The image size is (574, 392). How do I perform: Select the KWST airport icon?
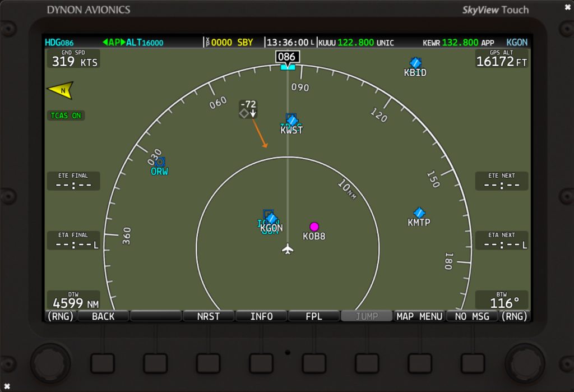tap(291, 119)
